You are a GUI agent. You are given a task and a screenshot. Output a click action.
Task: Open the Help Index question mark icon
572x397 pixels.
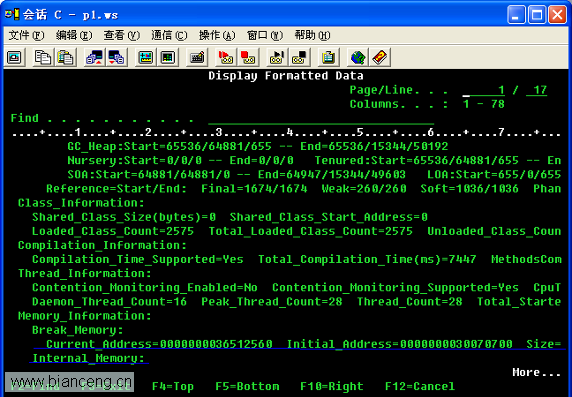click(x=380, y=57)
